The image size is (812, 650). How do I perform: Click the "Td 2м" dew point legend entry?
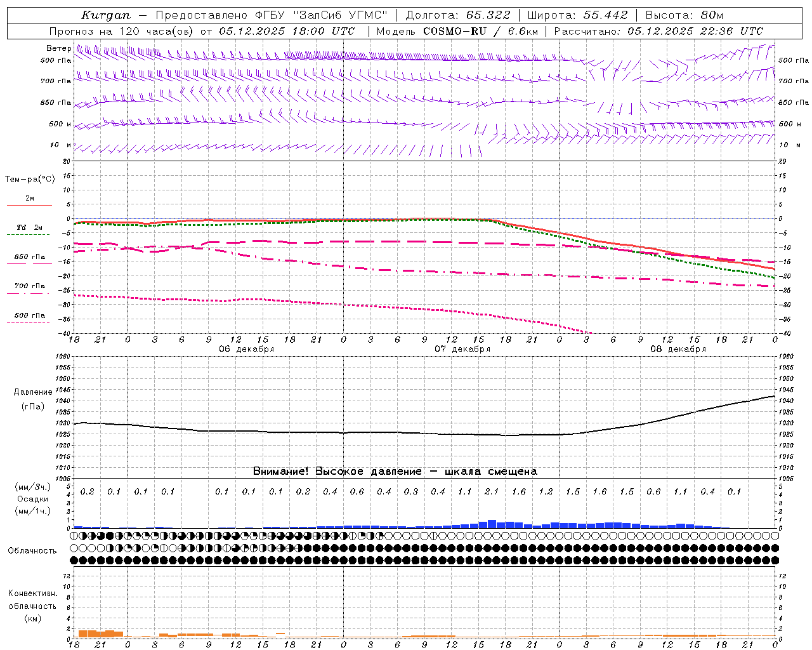[29, 227]
